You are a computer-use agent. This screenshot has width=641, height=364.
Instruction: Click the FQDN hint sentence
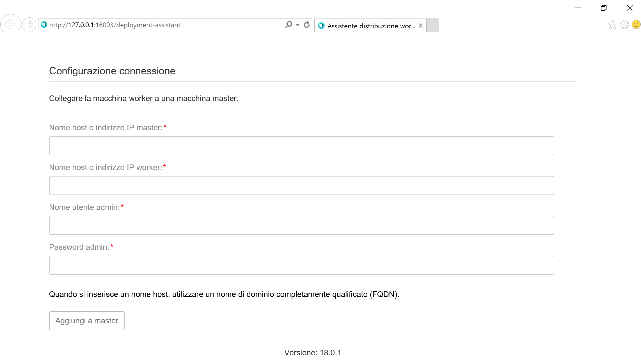[224, 294]
